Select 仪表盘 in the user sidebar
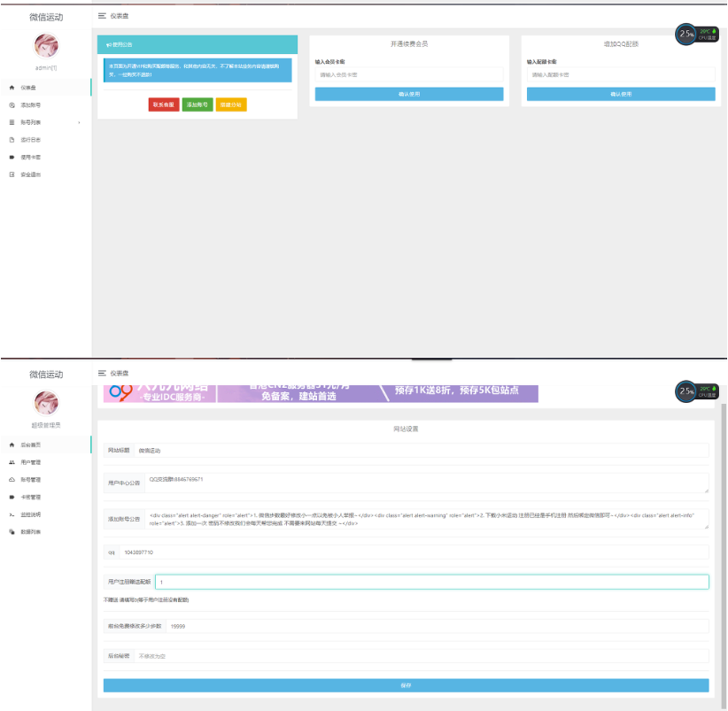The width and height of the screenshot is (728, 711). click(28, 88)
